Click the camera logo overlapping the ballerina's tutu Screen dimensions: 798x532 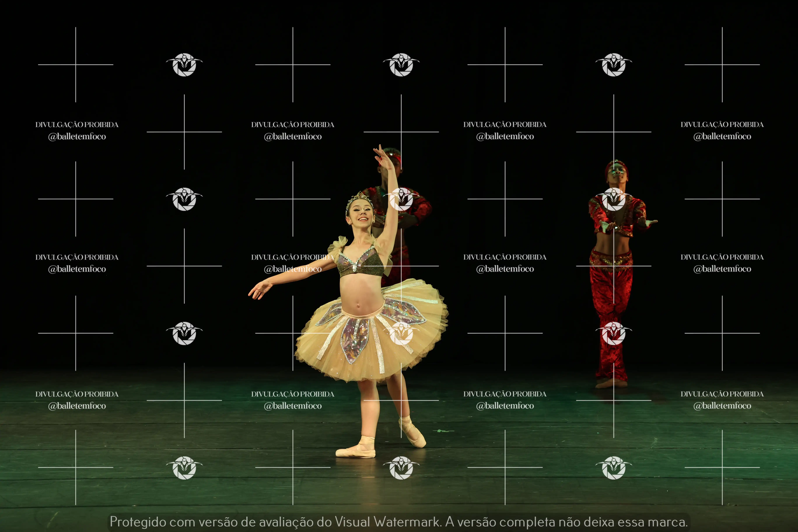[x=401, y=334]
